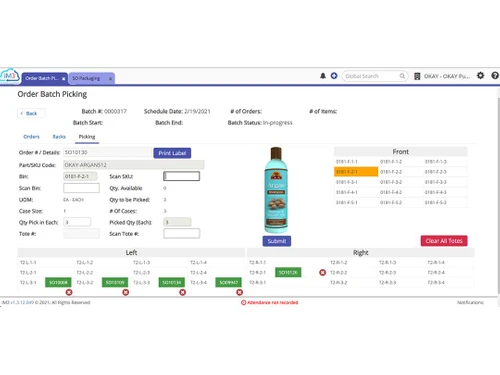Viewport: 500px width, 375px height.
Task: Click the Tote # field
Action: pyautogui.click(x=81, y=233)
